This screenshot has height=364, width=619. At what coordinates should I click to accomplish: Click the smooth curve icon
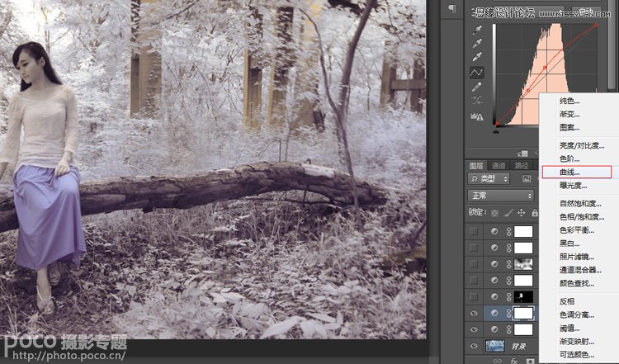coord(477,101)
